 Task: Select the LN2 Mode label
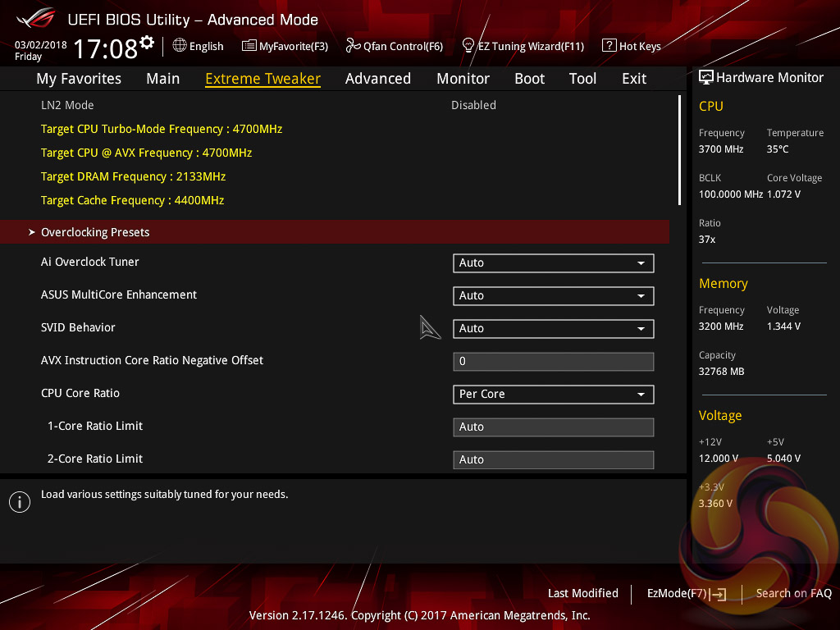point(67,105)
